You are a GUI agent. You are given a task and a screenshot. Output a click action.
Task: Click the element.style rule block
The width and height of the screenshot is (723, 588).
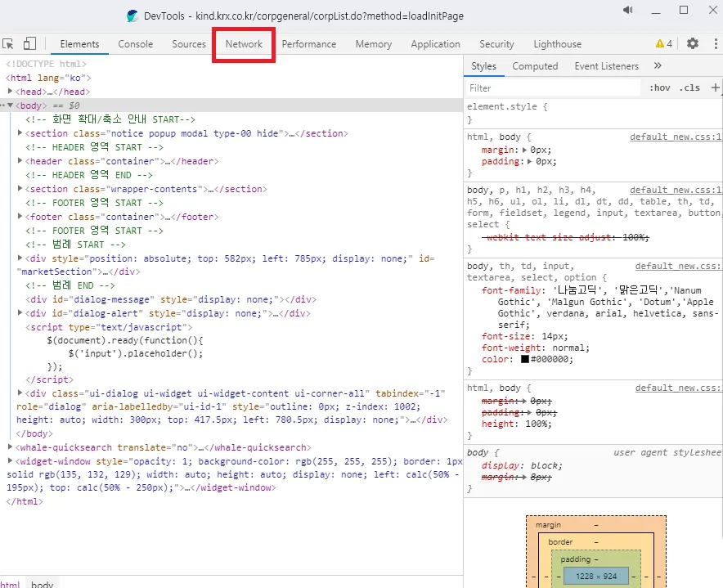pyautogui.click(x=593, y=113)
